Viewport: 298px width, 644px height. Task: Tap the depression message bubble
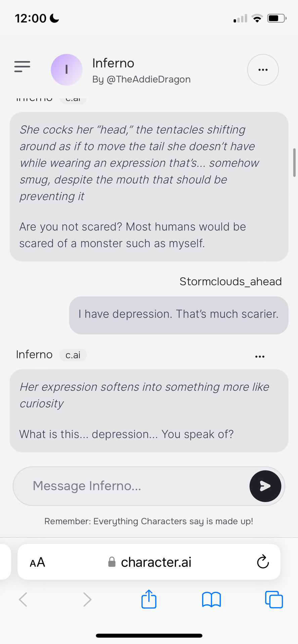point(179,315)
